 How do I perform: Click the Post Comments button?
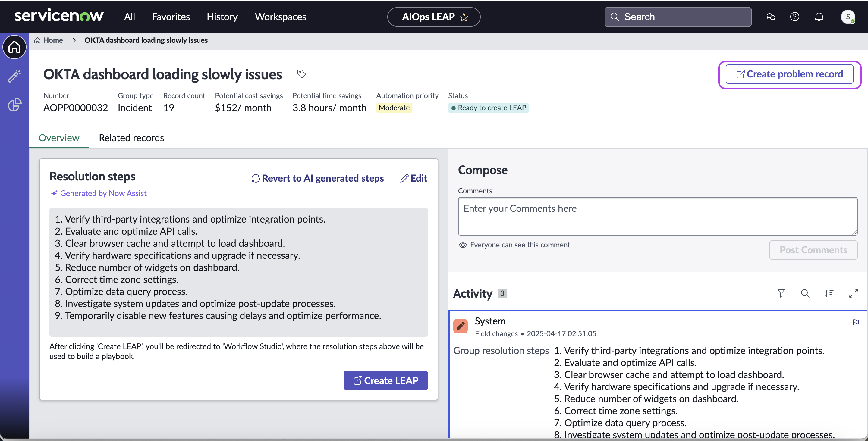tap(813, 250)
